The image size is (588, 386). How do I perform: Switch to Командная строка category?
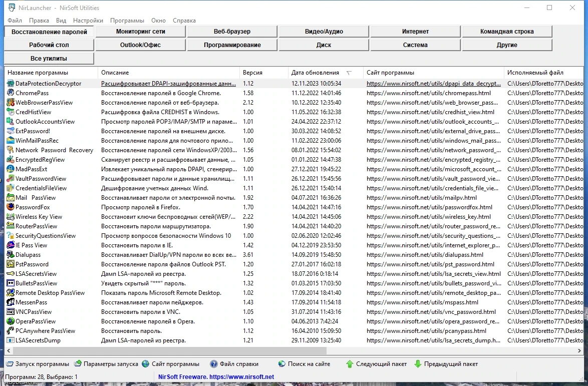507,32
